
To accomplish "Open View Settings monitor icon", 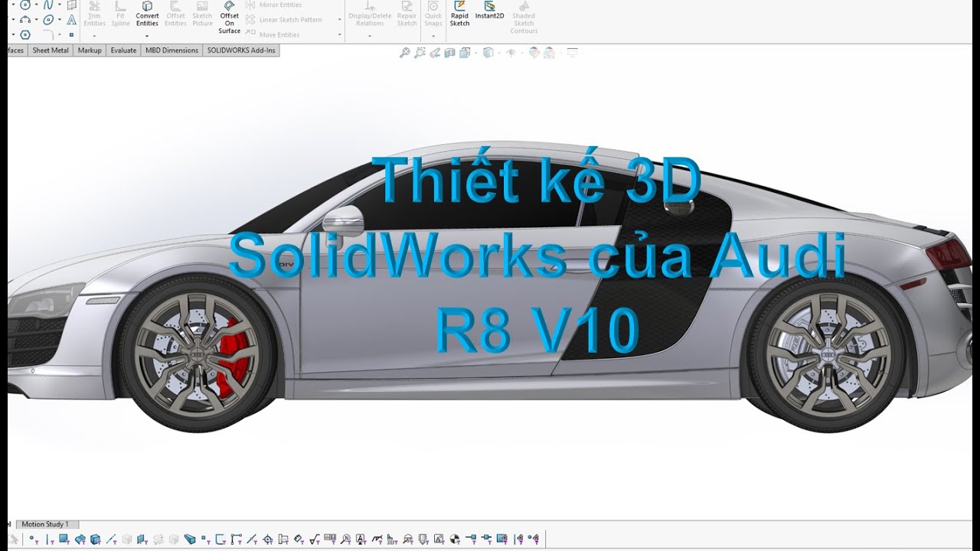I will click(x=572, y=53).
